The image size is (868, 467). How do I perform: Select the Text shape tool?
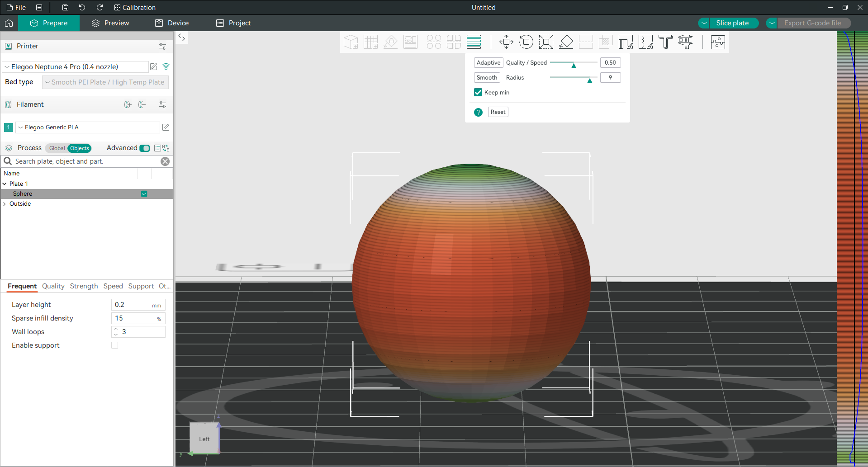tap(665, 42)
